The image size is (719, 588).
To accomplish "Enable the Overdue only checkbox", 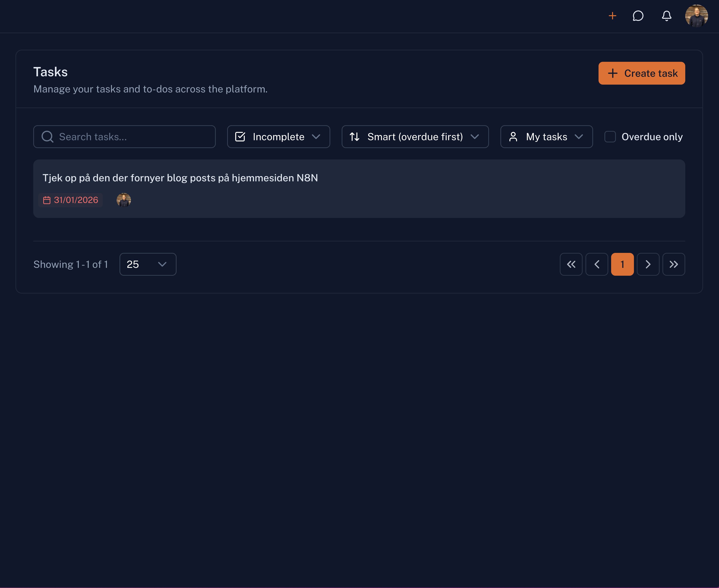I will (610, 137).
